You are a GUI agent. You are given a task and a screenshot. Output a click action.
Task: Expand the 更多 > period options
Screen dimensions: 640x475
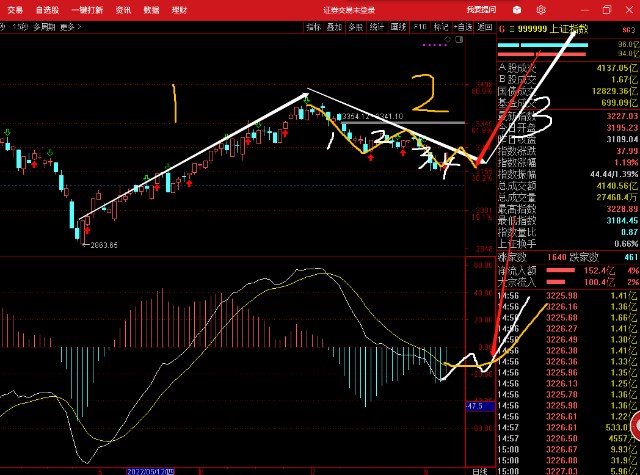pyautogui.click(x=70, y=27)
